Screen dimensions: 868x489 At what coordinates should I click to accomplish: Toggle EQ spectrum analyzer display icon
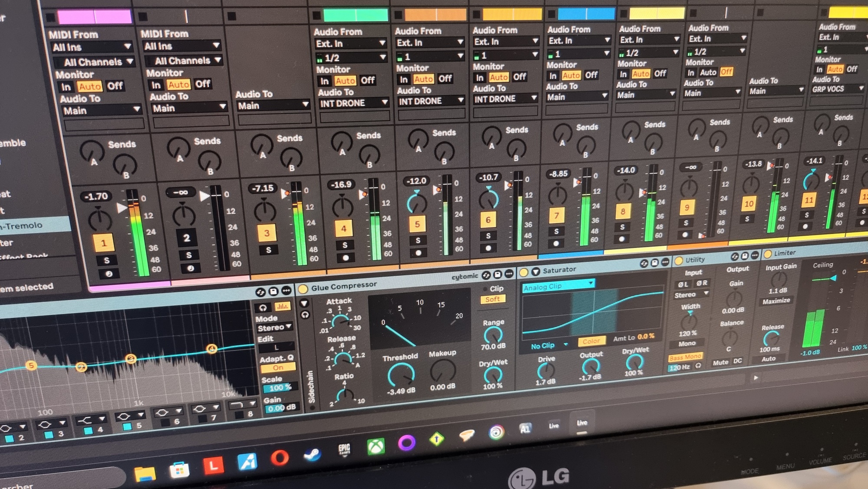[283, 307]
